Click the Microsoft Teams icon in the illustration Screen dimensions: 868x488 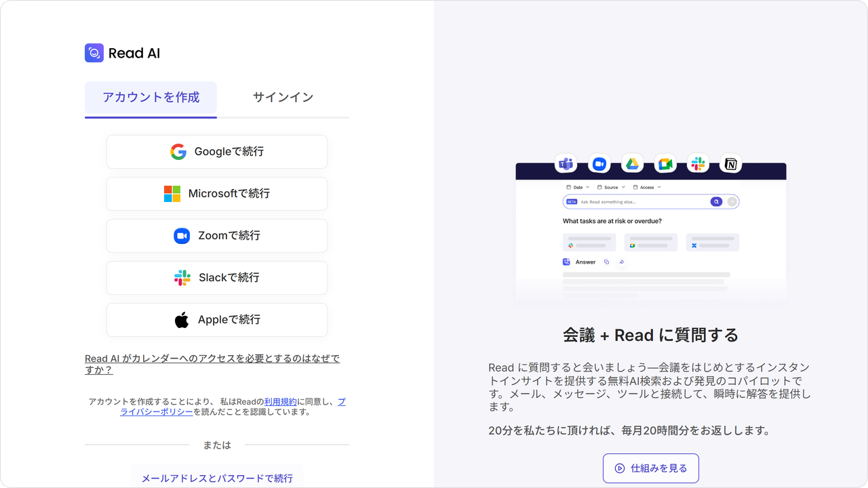point(566,163)
